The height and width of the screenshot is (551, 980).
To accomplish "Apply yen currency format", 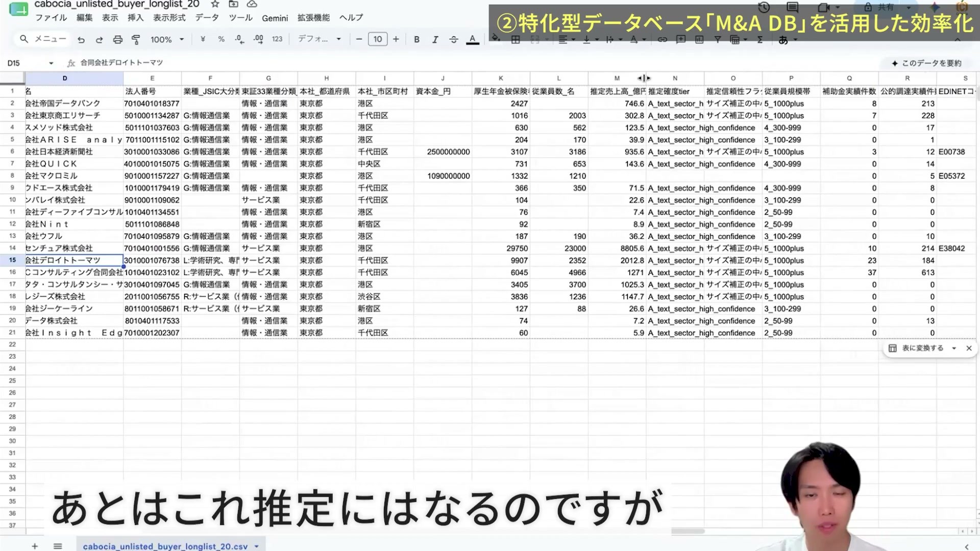I will [x=203, y=39].
